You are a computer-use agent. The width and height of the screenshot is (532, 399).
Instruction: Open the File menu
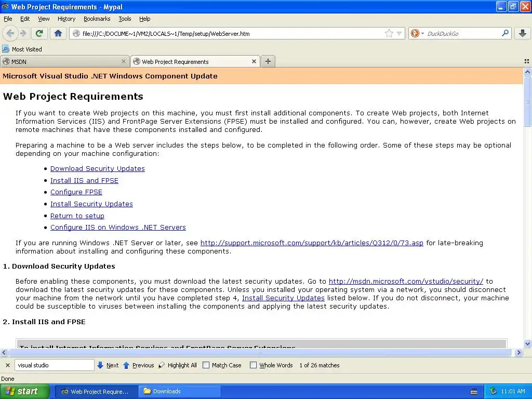click(8, 19)
